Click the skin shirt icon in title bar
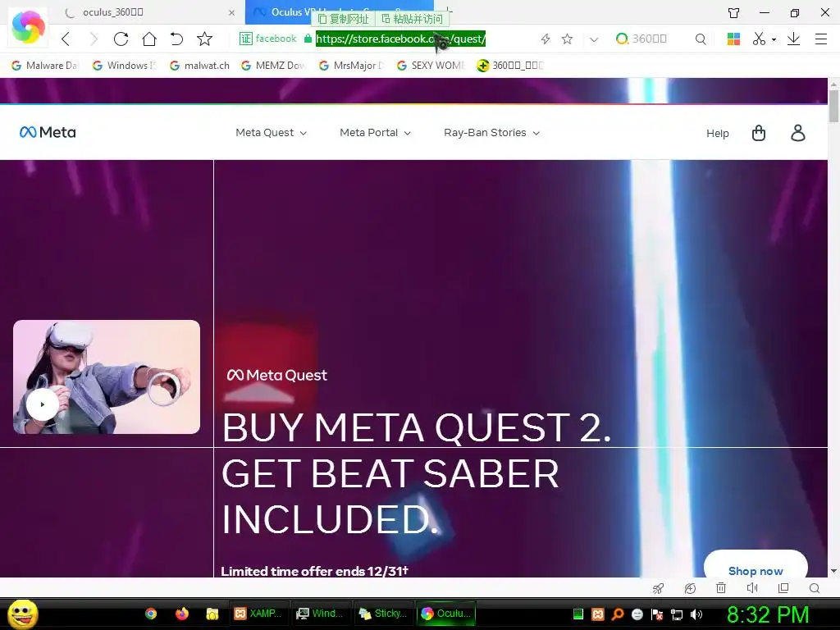Screen dimensions: 840x630 733,12
